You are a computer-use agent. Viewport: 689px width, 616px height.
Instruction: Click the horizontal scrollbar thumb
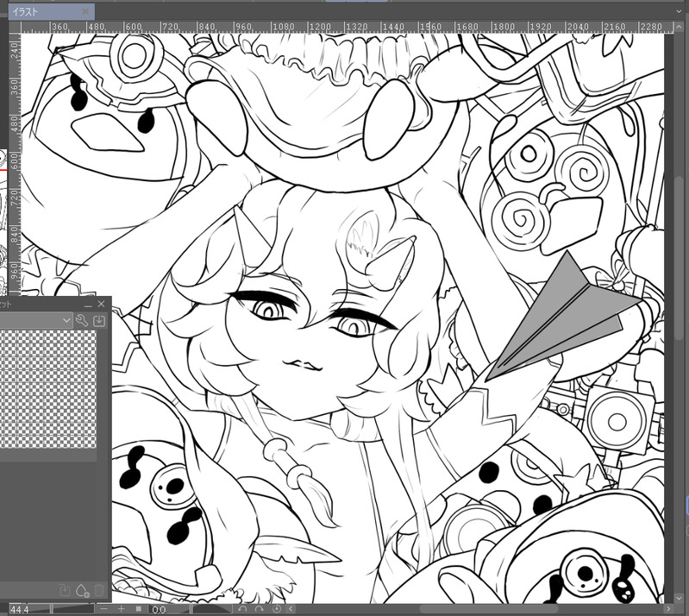[x=488, y=609]
